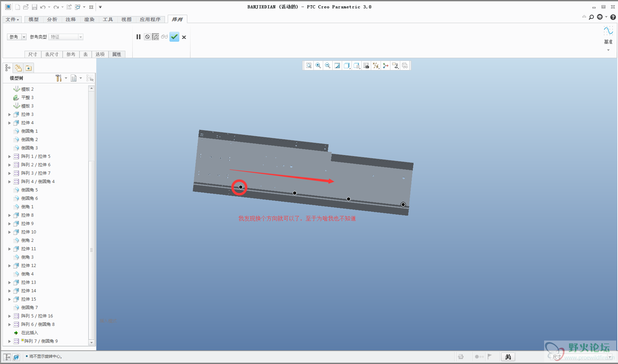
Task: Switch to the 渲染 ribbon tab
Action: (x=89, y=19)
